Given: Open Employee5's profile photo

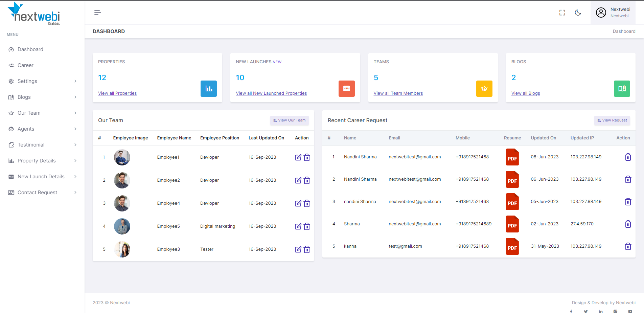Looking at the screenshot, I should pyautogui.click(x=122, y=226).
